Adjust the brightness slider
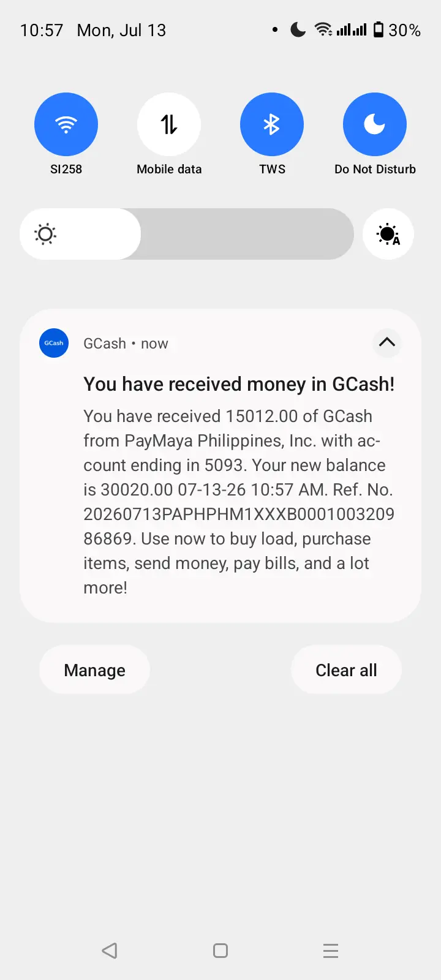This screenshot has width=441, height=980. [187, 234]
